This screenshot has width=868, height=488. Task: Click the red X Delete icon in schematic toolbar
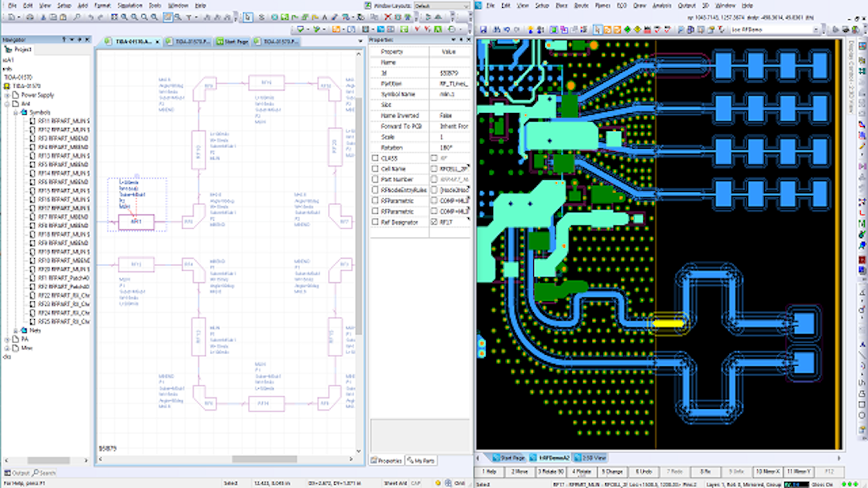click(389, 19)
